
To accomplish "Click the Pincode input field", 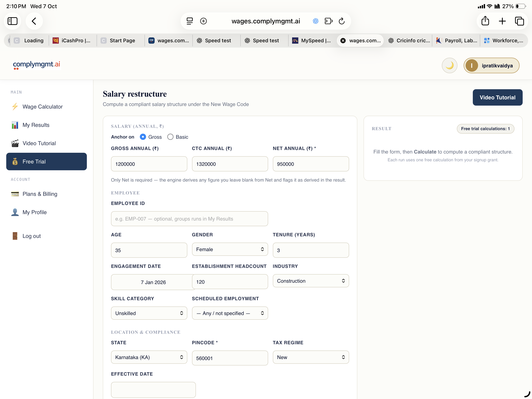I will pyautogui.click(x=230, y=358).
